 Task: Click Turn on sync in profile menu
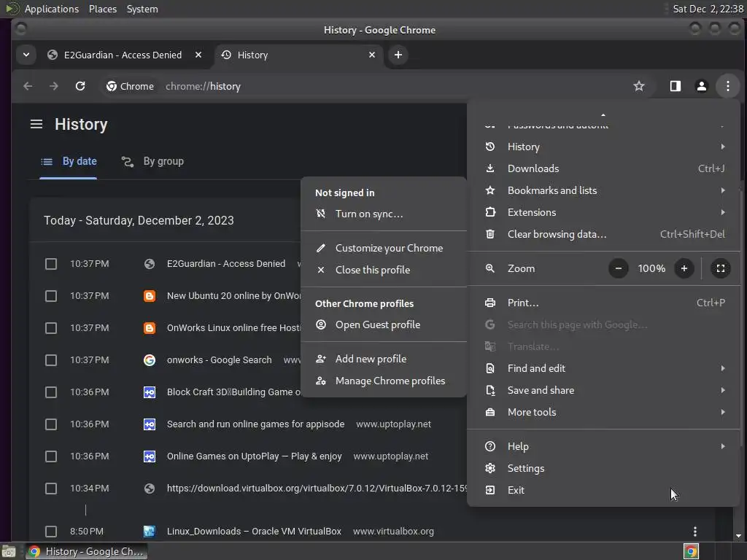(x=384, y=214)
